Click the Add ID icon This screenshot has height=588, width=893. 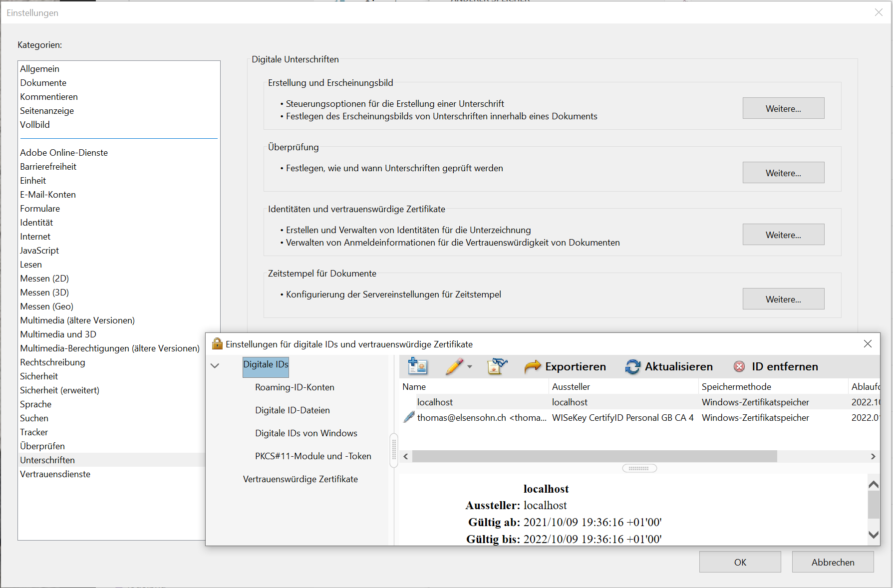pyautogui.click(x=417, y=366)
